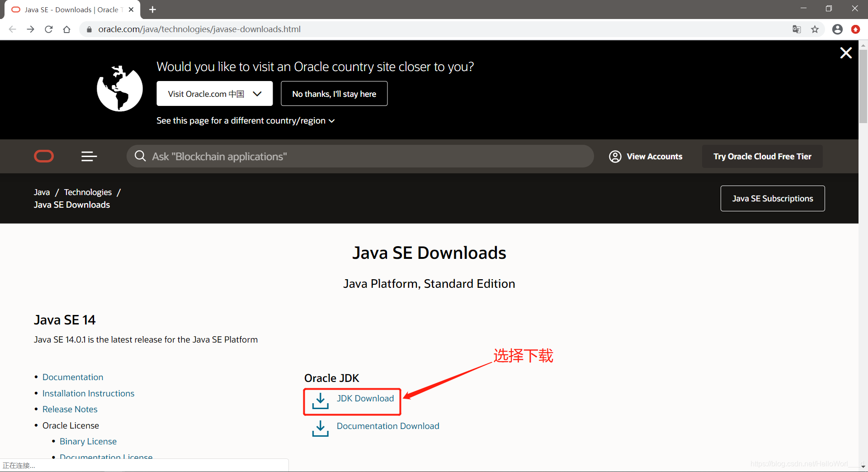Restore down the browser window
The height and width of the screenshot is (472, 868).
pos(829,8)
